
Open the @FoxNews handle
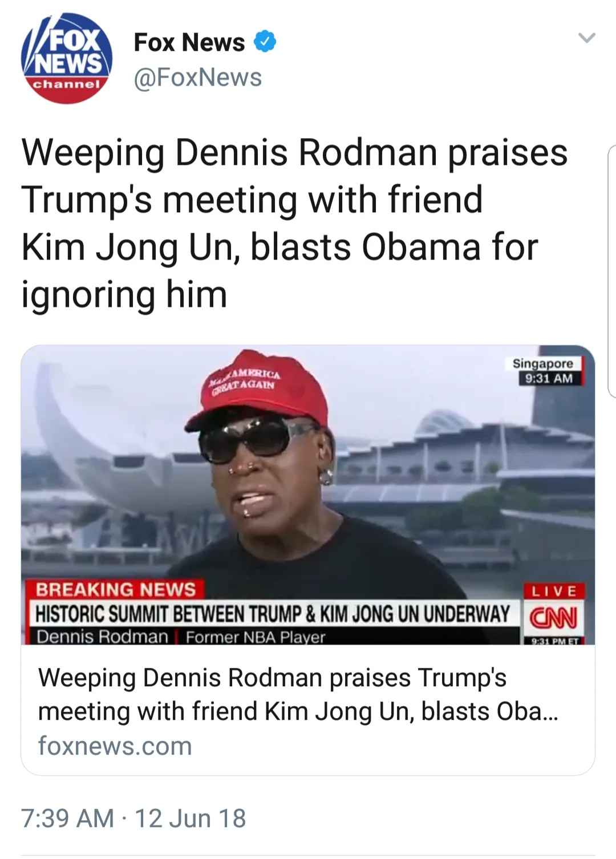pyautogui.click(x=198, y=77)
